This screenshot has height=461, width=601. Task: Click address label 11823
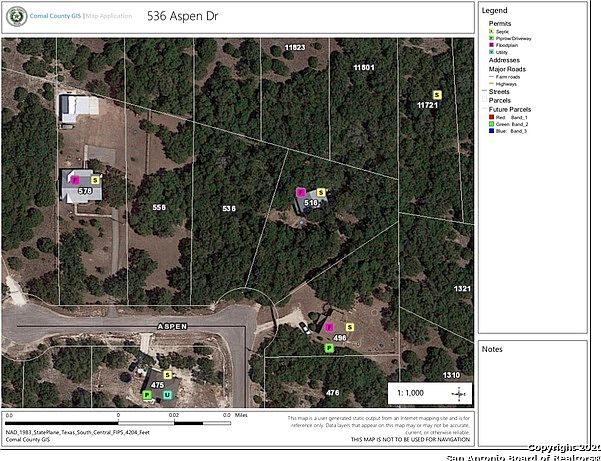click(295, 48)
